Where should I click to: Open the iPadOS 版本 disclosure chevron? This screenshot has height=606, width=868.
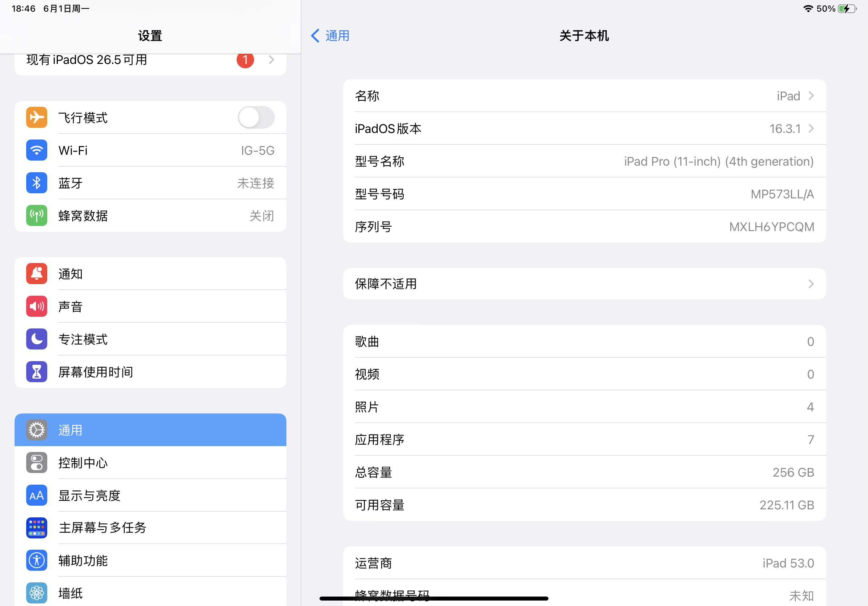coord(811,129)
